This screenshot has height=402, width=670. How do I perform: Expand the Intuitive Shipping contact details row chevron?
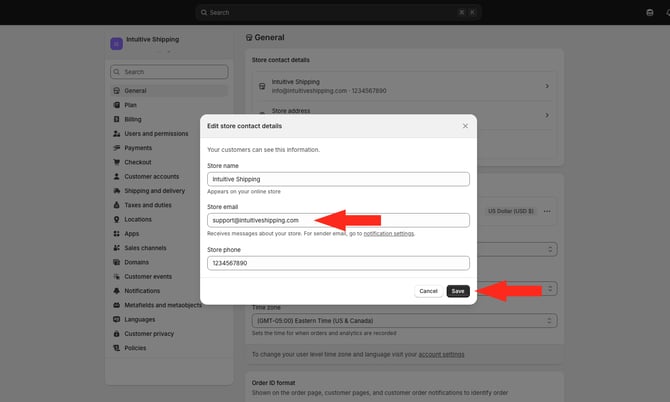pos(547,86)
